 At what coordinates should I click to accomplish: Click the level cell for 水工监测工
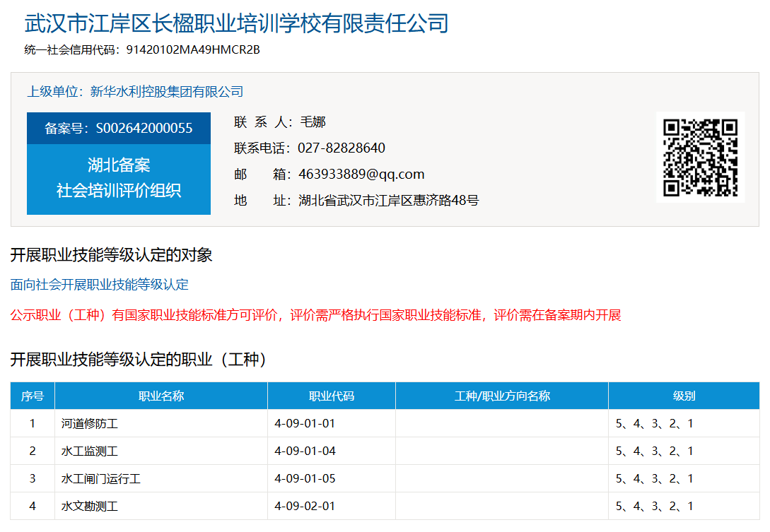point(684,451)
